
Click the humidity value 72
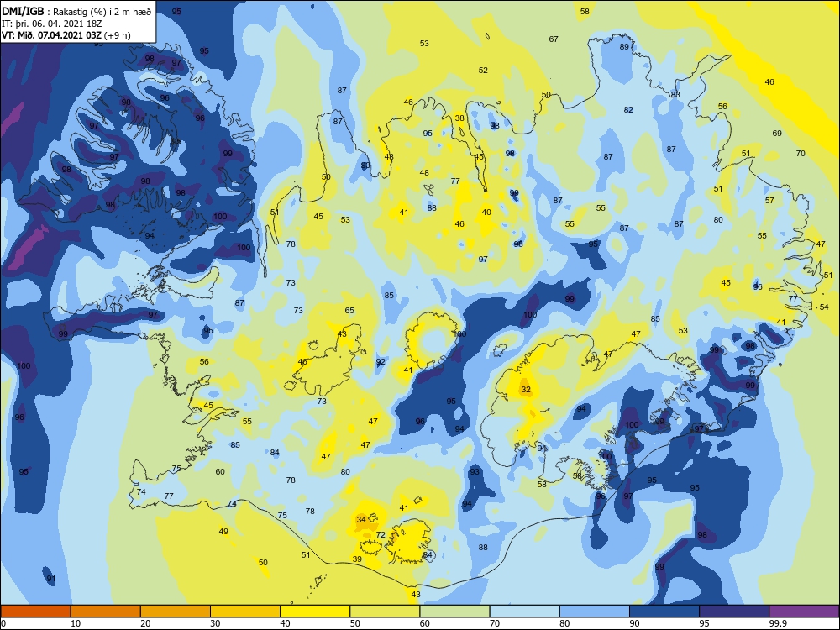(381, 534)
